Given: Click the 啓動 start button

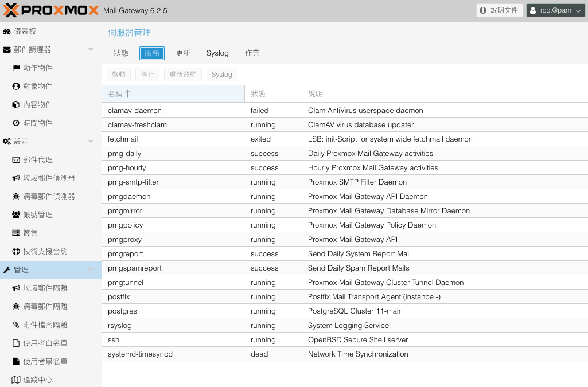Looking at the screenshot, I should (119, 75).
